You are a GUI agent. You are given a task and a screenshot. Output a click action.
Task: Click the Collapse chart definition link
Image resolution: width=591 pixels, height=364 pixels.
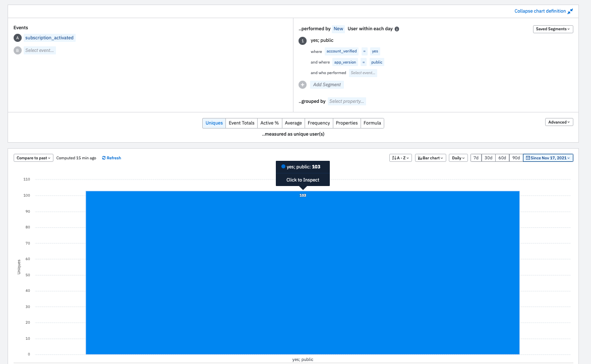[540, 11]
